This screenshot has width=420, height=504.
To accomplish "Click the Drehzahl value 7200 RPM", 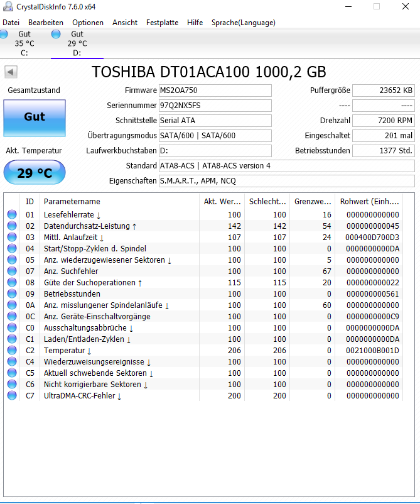I will click(384, 121).
